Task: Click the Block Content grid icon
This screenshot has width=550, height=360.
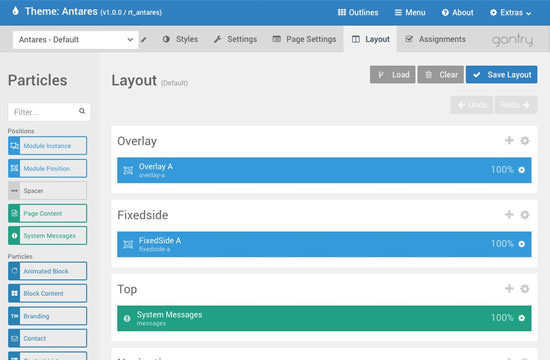Action: (14, 293)
